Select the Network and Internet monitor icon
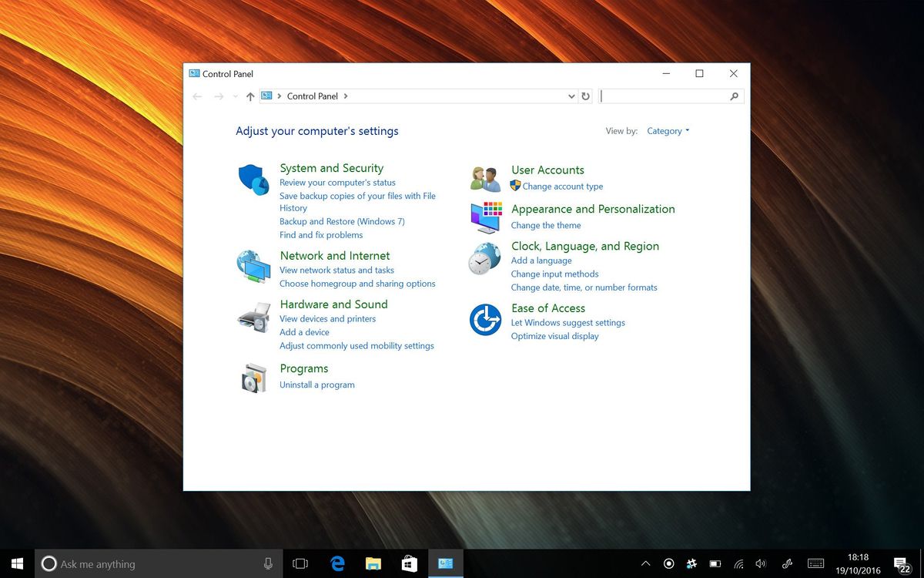Viewport: 924px width, 578px height. (x=254, y=266)
